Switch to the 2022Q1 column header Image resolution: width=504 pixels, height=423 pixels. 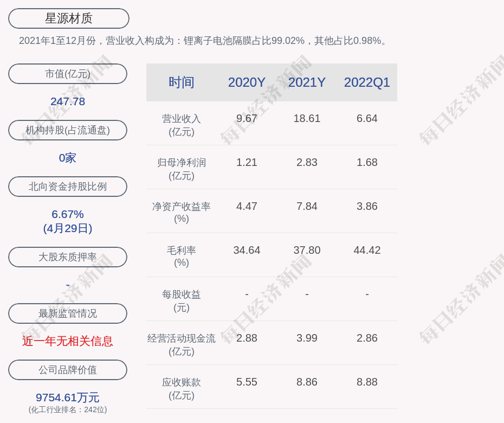[x=367, y=82]
